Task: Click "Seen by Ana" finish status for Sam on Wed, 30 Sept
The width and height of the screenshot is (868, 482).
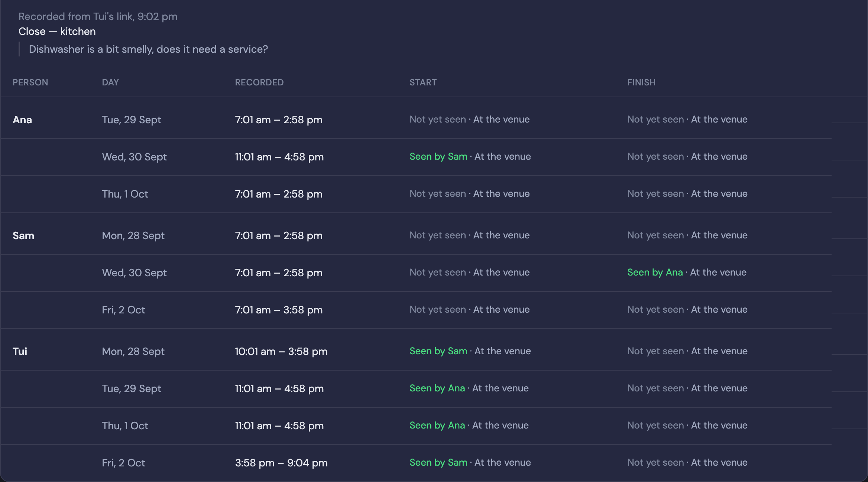Action: click(x=655, y=273)
